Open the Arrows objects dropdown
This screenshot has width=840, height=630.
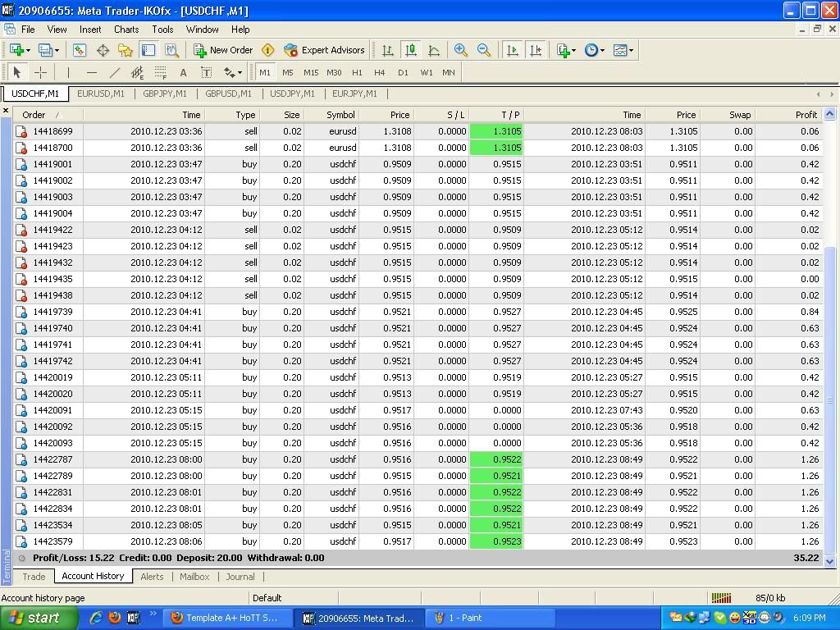point(232,72)
